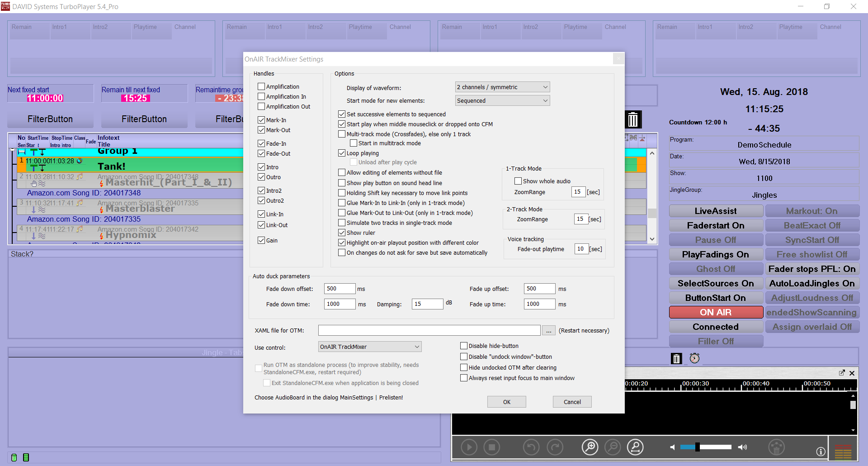Click Cancel in the settings dialog

coord(572,402)
